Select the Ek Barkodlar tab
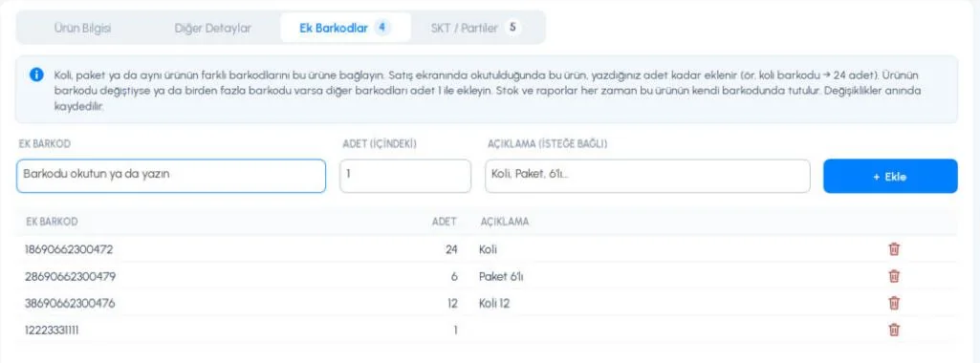 pyautogui.click(x=345, y=28)
